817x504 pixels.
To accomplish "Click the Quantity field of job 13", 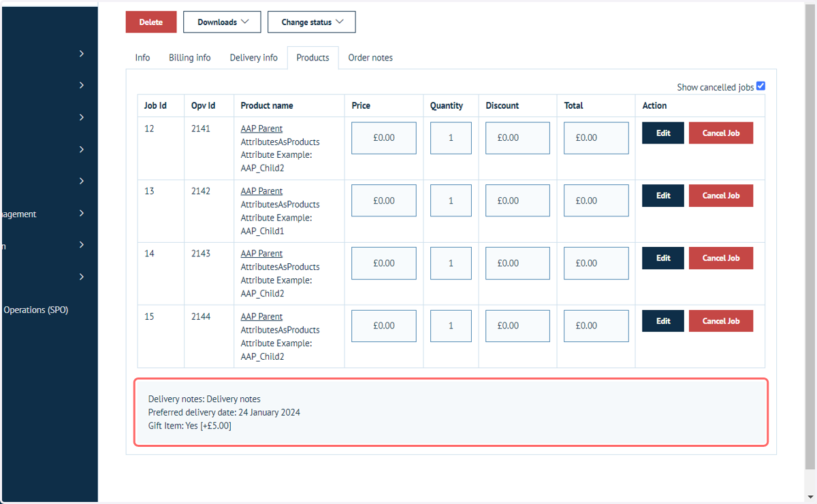I will [x=451, y=201].
